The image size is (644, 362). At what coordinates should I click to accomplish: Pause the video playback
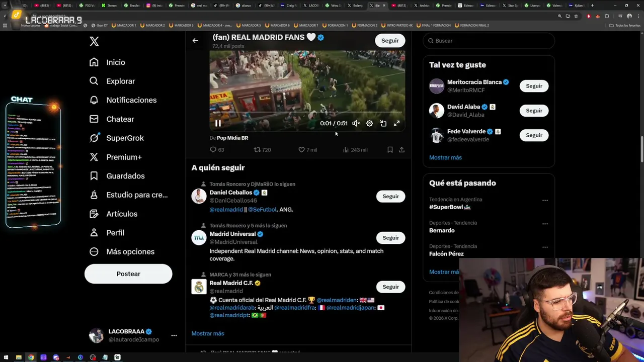pyautogui.click(x=218, y=123)
